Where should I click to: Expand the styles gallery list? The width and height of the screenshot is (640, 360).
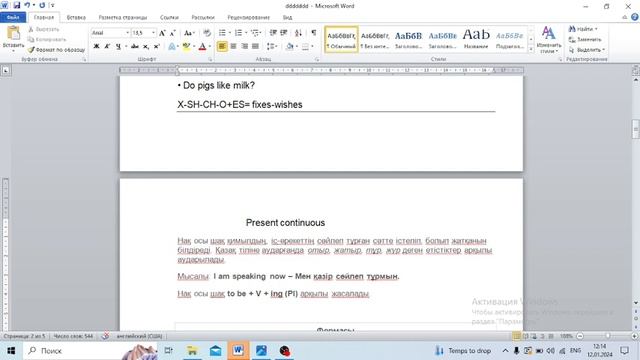(531, 49)
